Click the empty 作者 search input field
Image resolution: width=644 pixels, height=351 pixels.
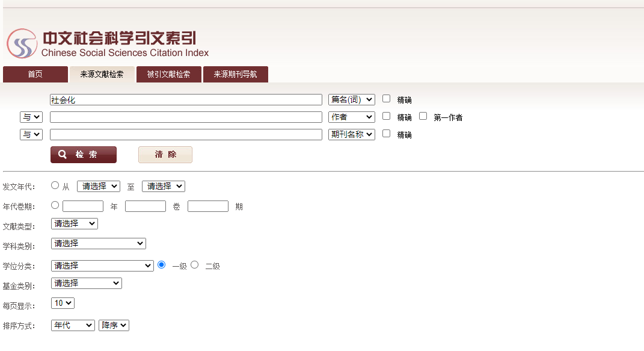coord(186,117)
